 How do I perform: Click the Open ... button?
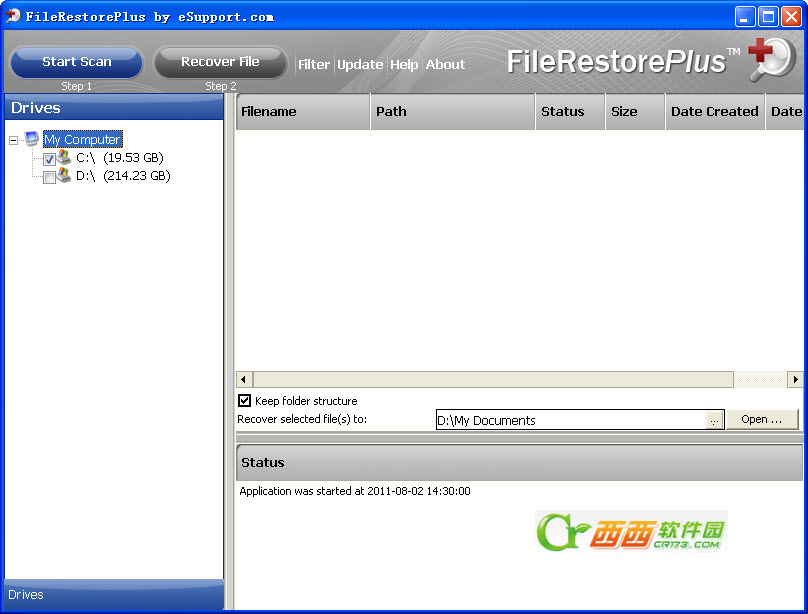pyautogui.click(x=762, y=419)
